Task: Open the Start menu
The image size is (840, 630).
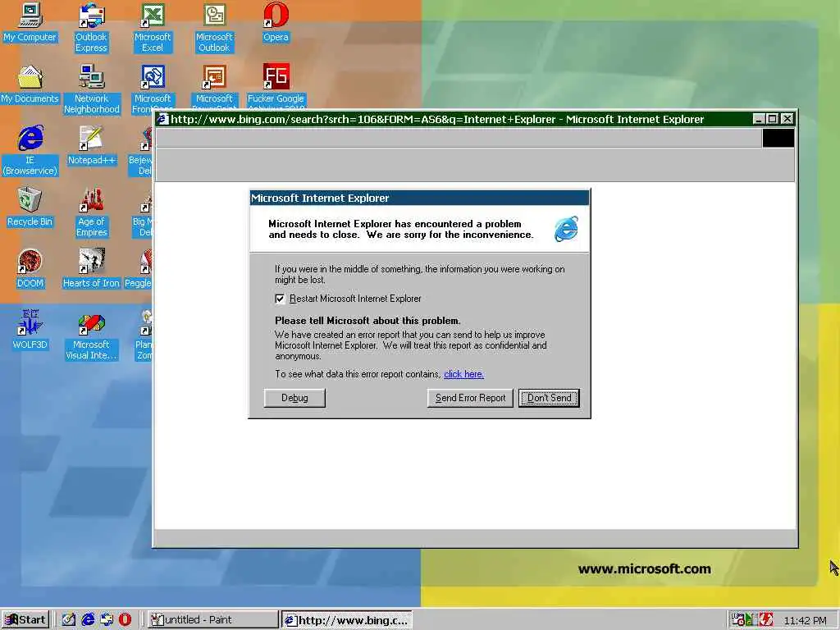Action: 25,620
